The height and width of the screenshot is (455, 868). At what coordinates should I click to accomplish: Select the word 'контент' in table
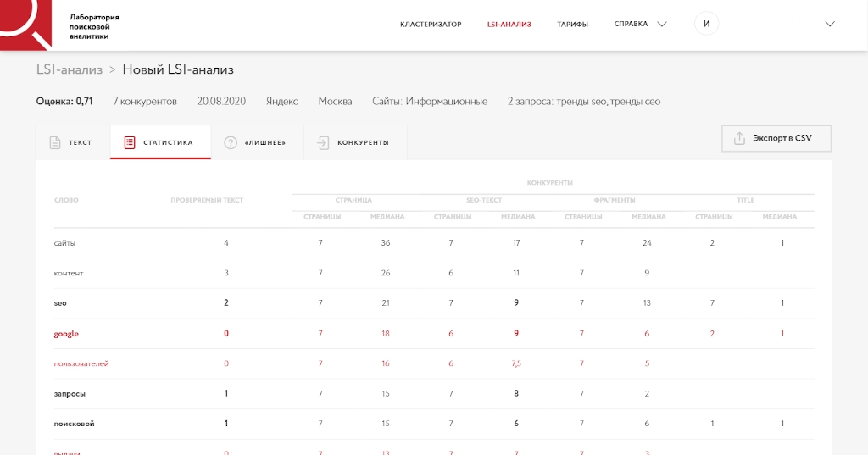[x=68, y=273]
